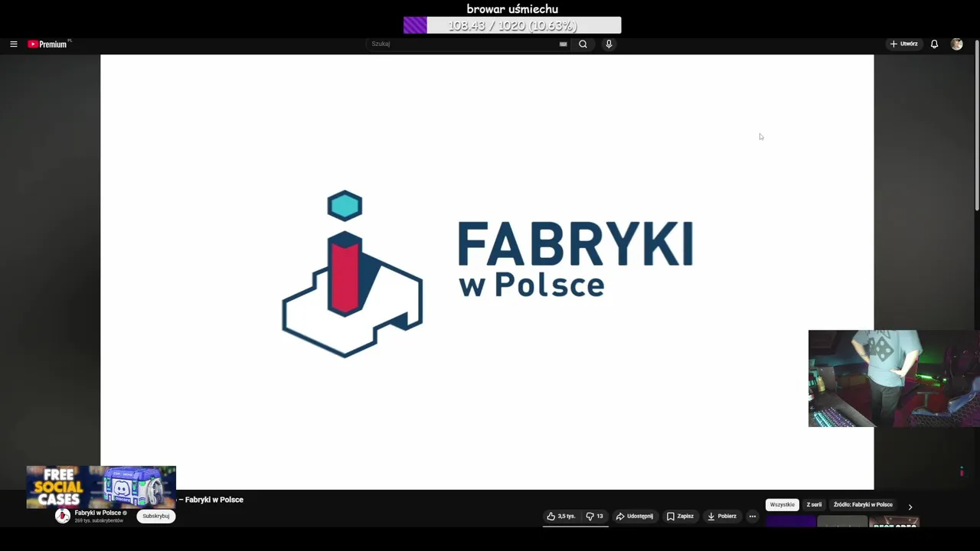Open the on-screen keyboard icon in search

tap(563, 44)
